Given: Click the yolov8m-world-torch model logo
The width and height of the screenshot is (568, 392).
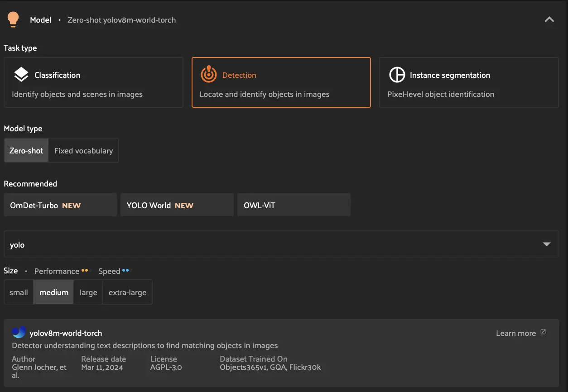Looking at the screenshot, I should (x=19, y=333).
